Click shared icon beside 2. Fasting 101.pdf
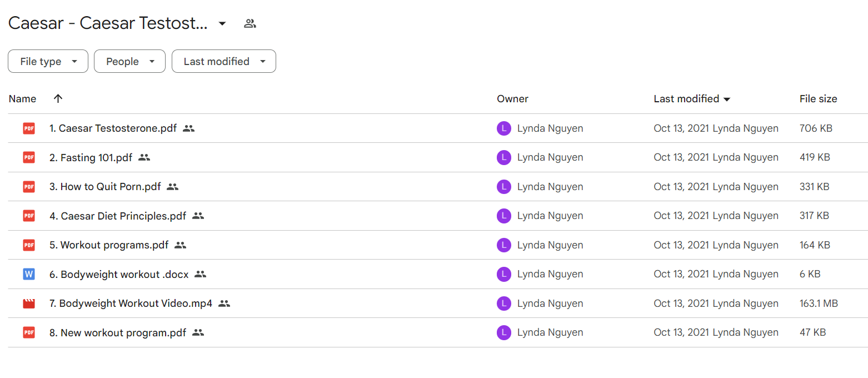This screenshot has height=378, width=868. click(144, 157)
